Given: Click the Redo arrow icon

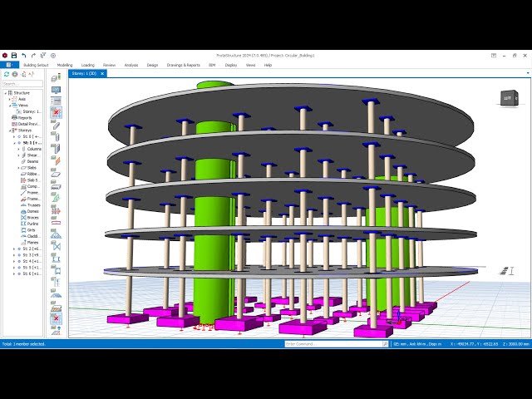Looking at the screenshot, I should (33, 56).
